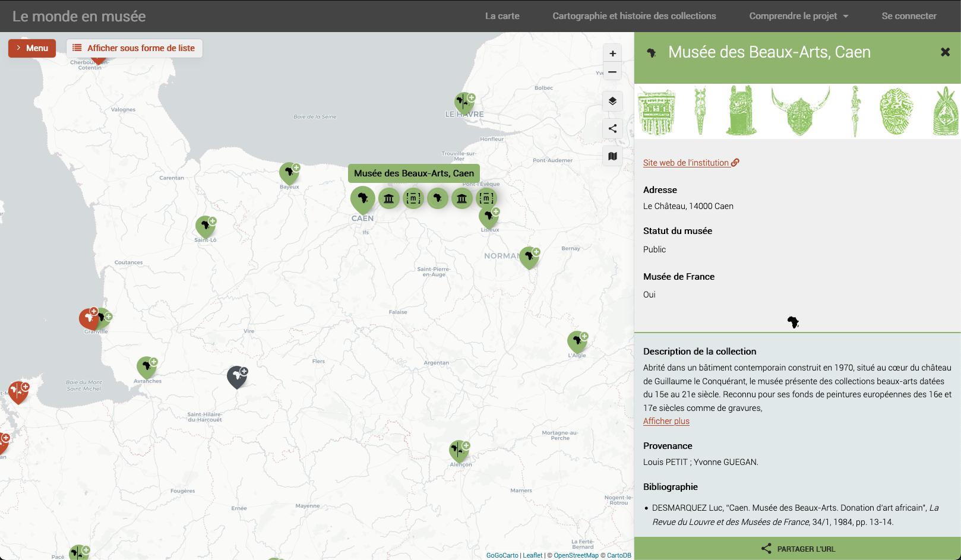Select the Alençon museum marker
The image size is (961, 560).
(459, 451)
